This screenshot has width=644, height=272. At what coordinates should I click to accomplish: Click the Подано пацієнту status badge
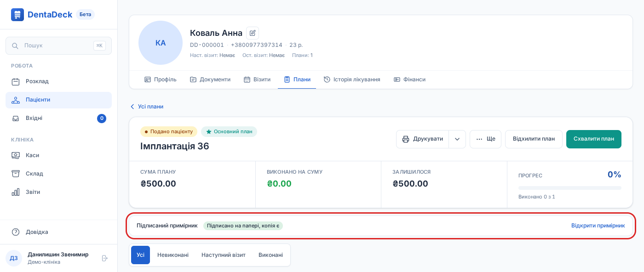click(169, 132)
